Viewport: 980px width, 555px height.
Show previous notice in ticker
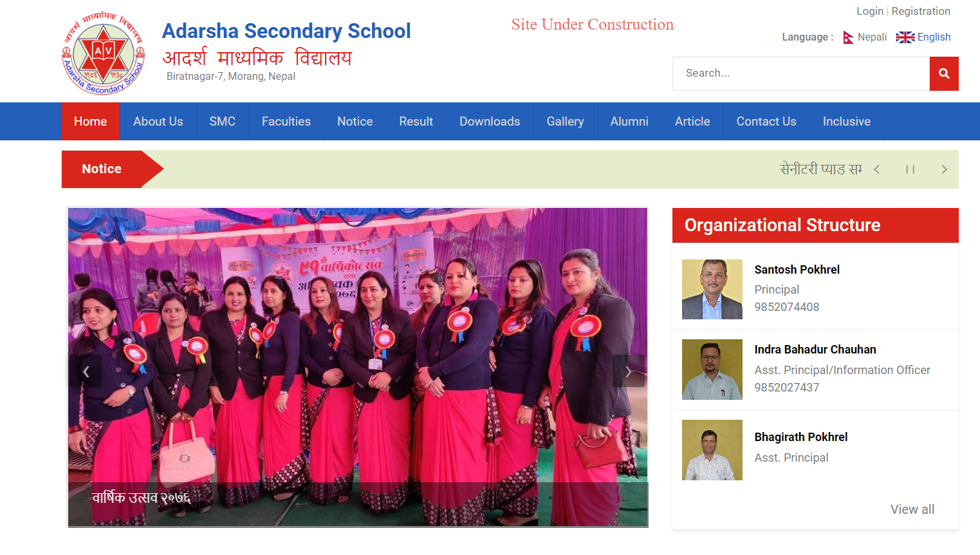[876, 169]
